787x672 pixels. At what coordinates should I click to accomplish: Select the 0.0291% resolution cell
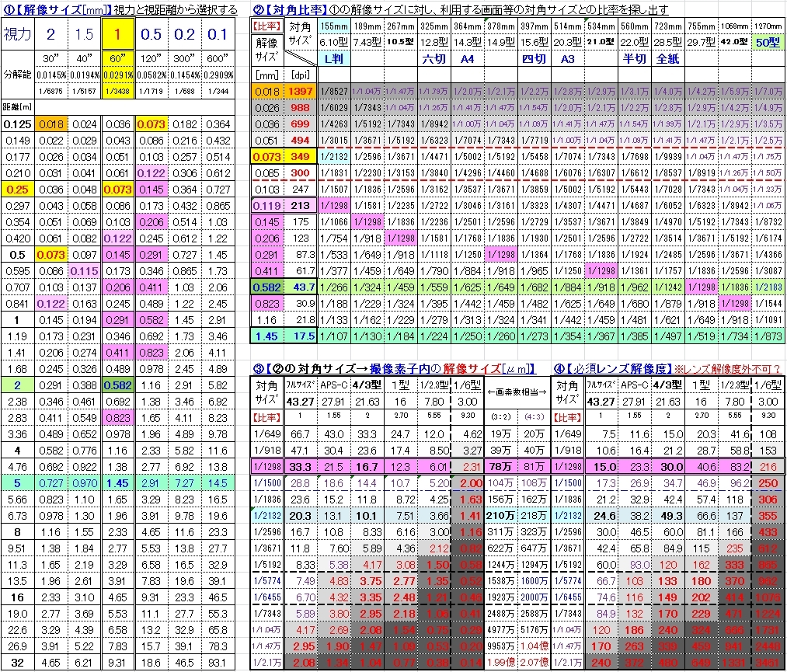coord(117,75)
